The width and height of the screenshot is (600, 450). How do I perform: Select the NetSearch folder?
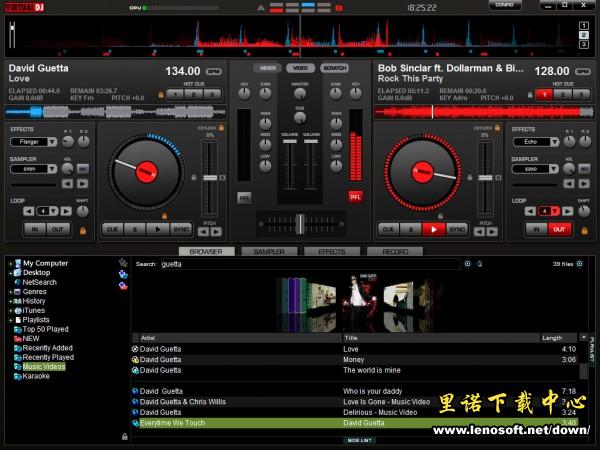point(39,282)
